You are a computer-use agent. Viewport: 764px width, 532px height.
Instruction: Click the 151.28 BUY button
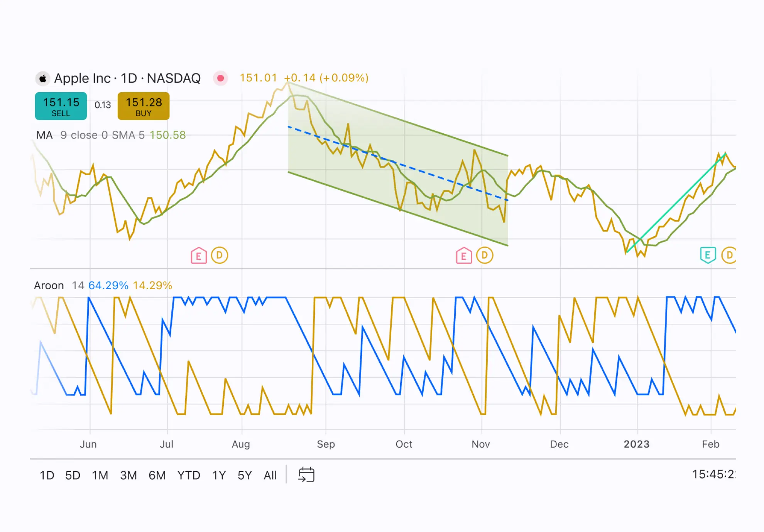[x=144, y=106]
